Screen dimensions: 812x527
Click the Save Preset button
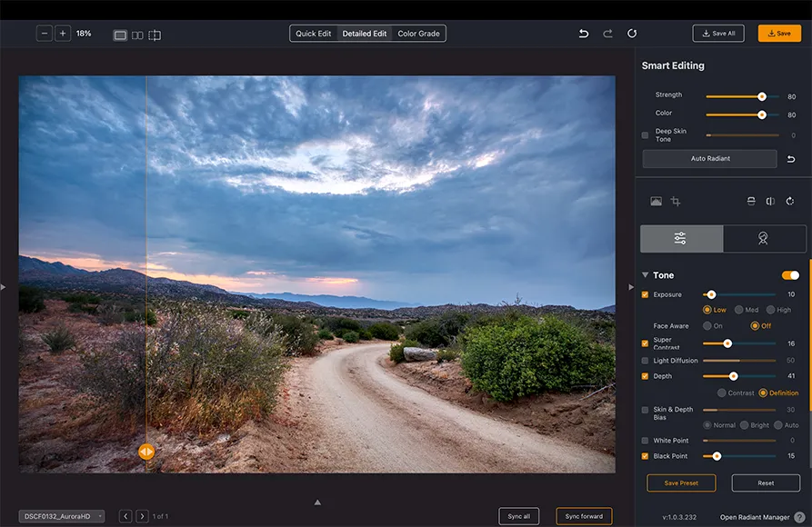click(681, 482)
